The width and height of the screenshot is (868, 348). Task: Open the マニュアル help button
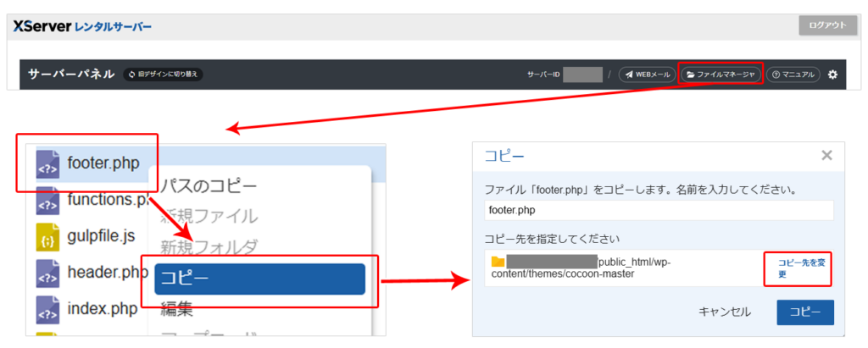pyautogui.click(x=793, y=75)
